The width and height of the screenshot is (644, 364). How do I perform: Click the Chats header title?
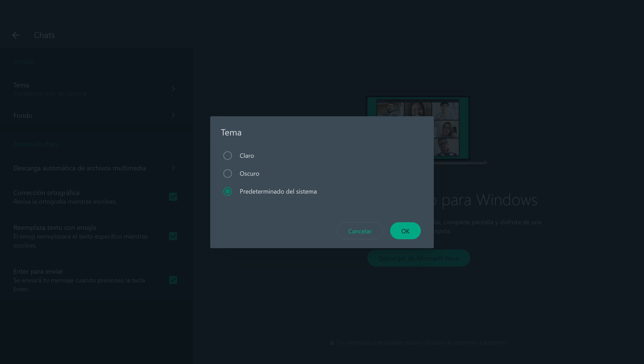[x=44, y=35]
